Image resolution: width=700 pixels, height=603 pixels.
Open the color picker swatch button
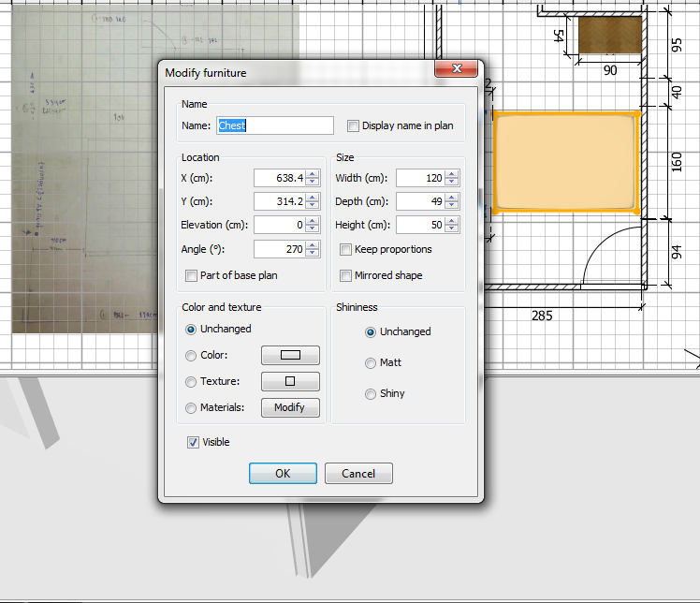pyautogui.click(x=290, y=356)
